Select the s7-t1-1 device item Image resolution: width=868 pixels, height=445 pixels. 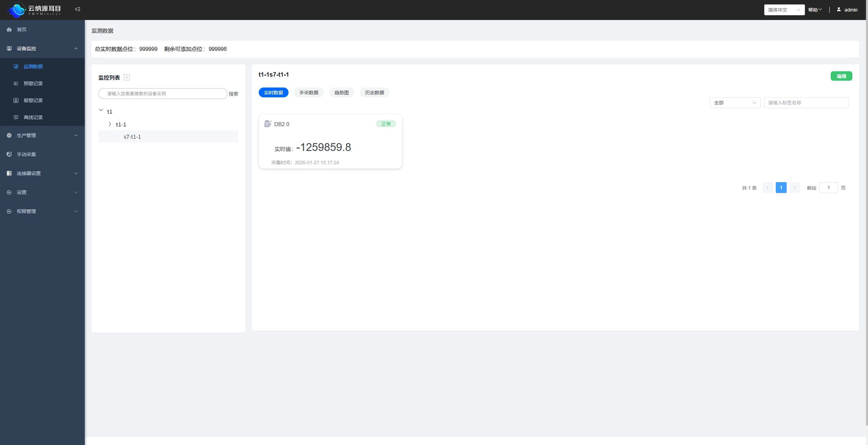tap(132, 137)
